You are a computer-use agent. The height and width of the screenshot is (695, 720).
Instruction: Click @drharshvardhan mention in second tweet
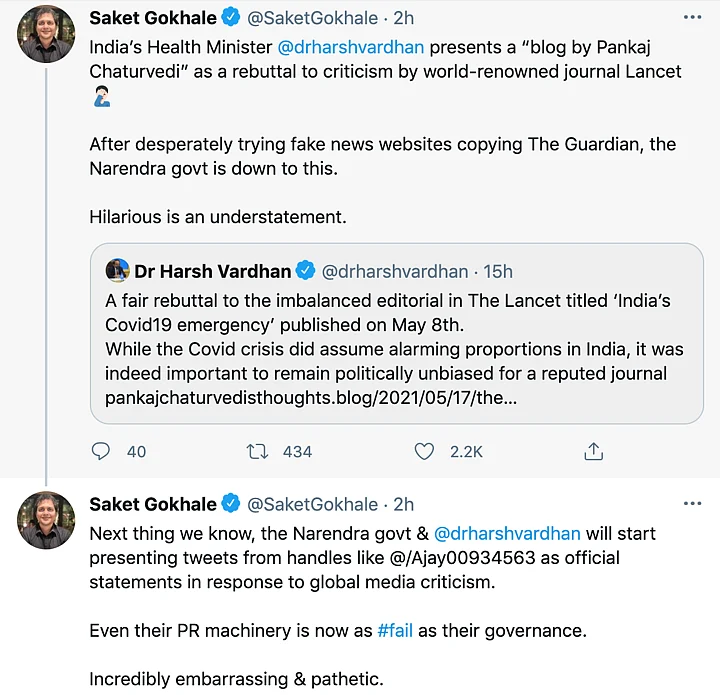click(x=507, y=533)
